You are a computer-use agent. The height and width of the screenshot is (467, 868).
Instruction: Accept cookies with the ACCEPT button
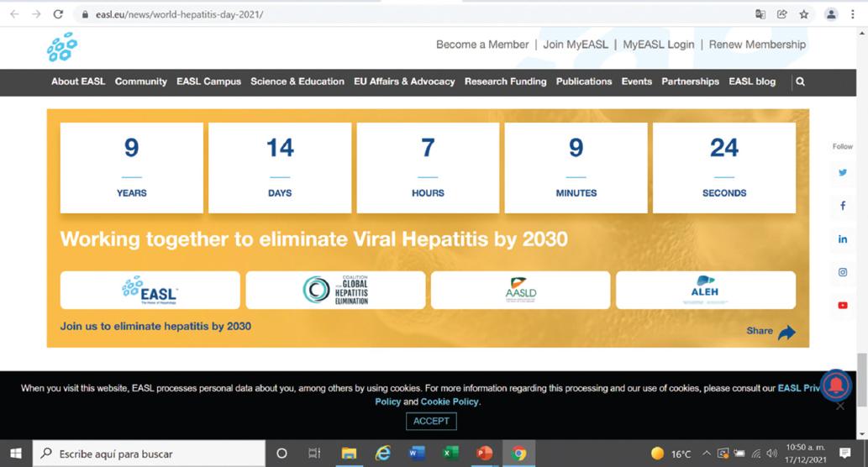431,421
